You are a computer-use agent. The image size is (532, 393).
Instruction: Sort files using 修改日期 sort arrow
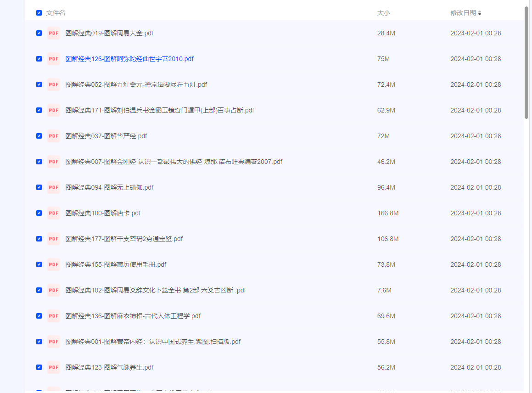480,13
